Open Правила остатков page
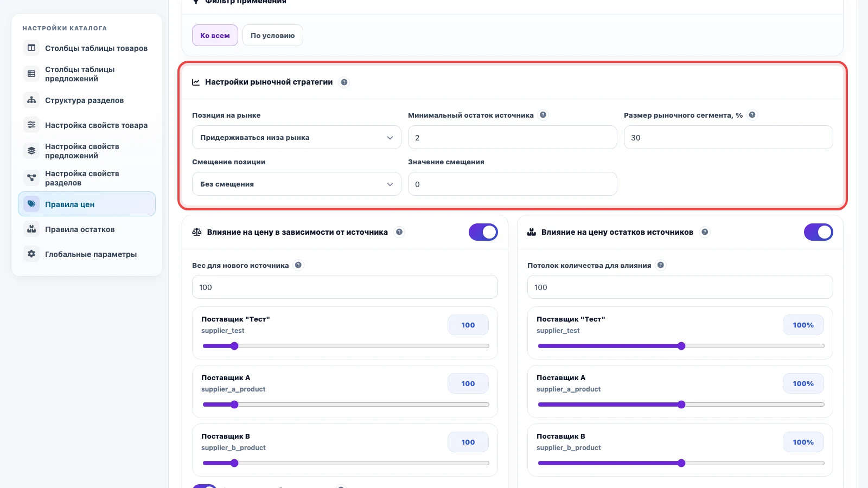 tap(87, 229)
